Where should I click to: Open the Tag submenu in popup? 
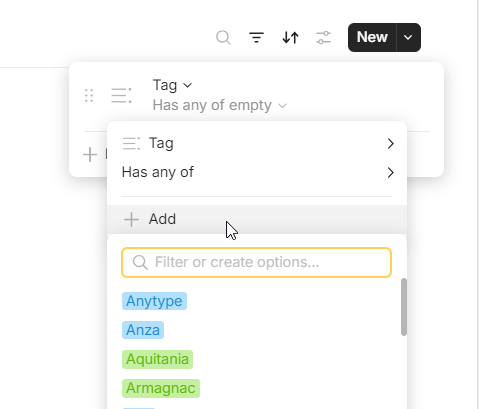(257, 143)
